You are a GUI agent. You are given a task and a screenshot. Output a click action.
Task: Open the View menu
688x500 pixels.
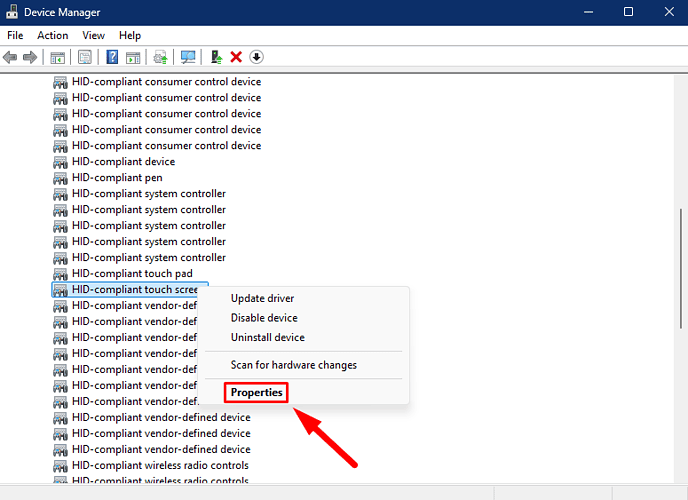tap(94, 35)
